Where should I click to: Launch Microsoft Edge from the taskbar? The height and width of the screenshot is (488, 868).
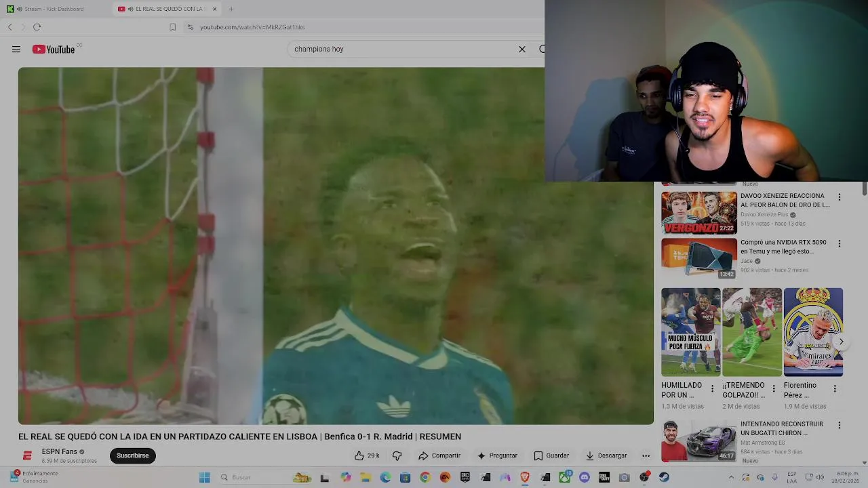[385, 477]
